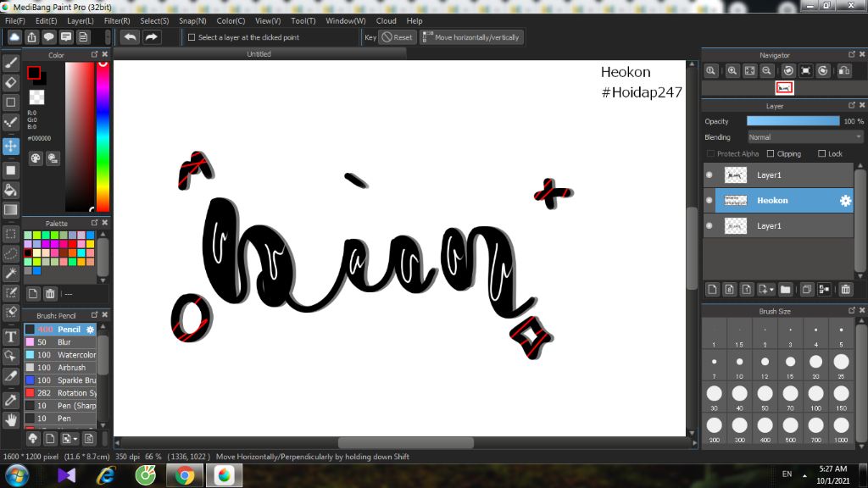Click the foreground red-outlined color swatch
The height and width of the screenshot is (488, 868).
click(34, 73)
